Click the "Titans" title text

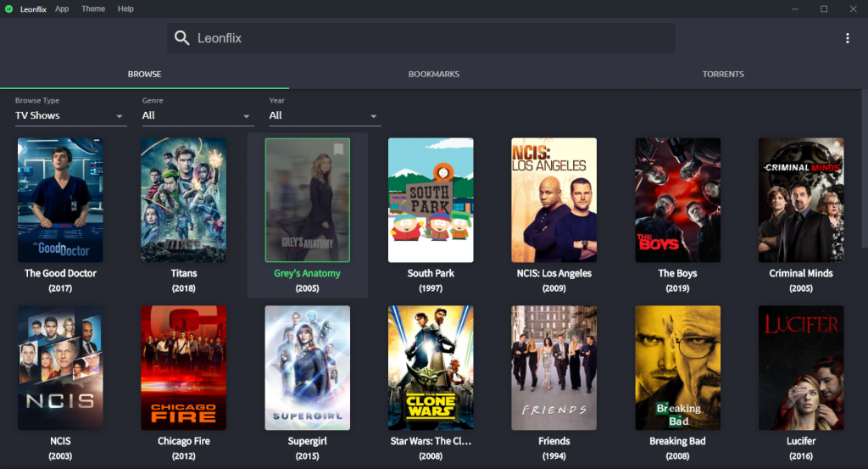(x=184, y=273)
